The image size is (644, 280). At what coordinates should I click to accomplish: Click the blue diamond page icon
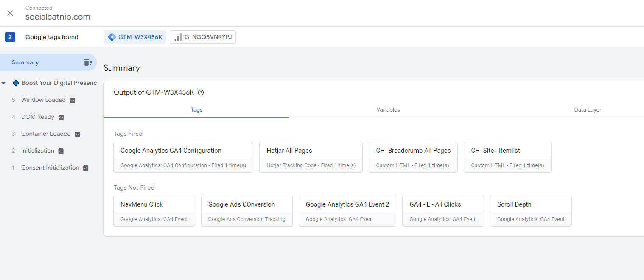pos(16,83)
